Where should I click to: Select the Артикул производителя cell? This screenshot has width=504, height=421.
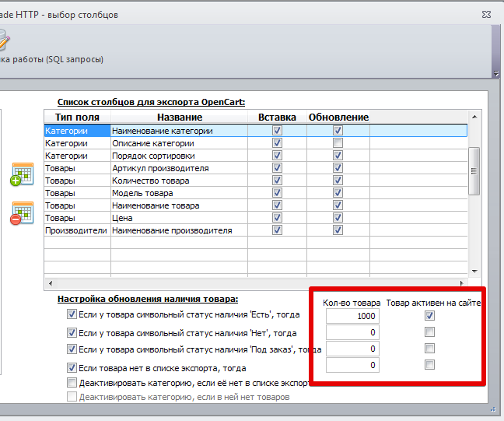click(179, 168)
